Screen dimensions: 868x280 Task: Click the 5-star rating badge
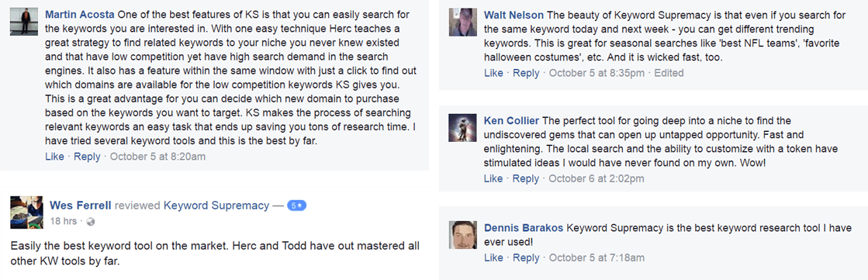[x=297, y=206]
